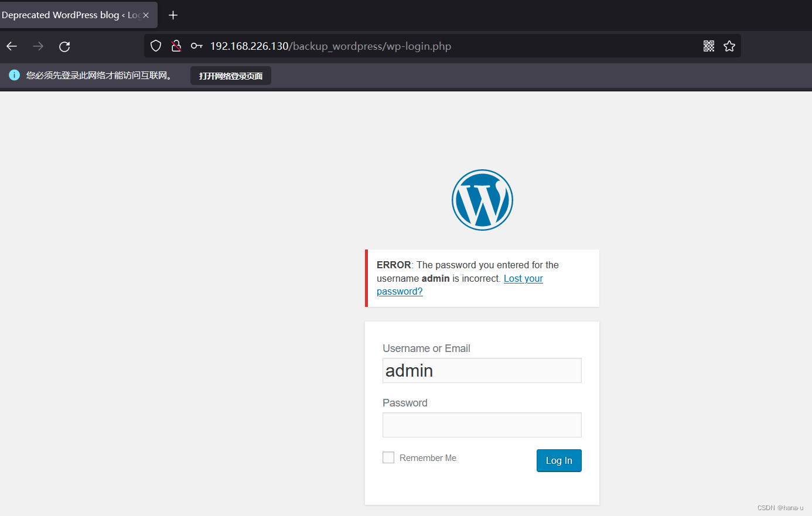Click the Username or Email label
The width and height of the screenshot is (812, 516).
[427, 348]
